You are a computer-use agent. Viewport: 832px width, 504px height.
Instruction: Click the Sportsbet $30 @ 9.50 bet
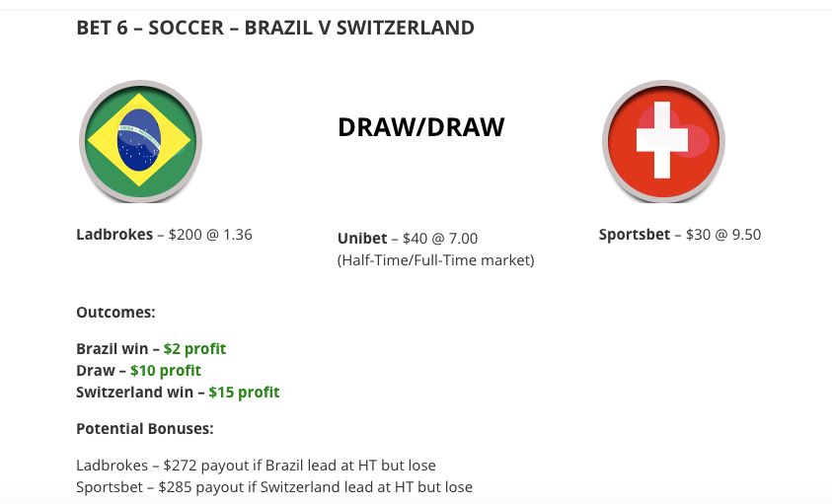[680, 235]
